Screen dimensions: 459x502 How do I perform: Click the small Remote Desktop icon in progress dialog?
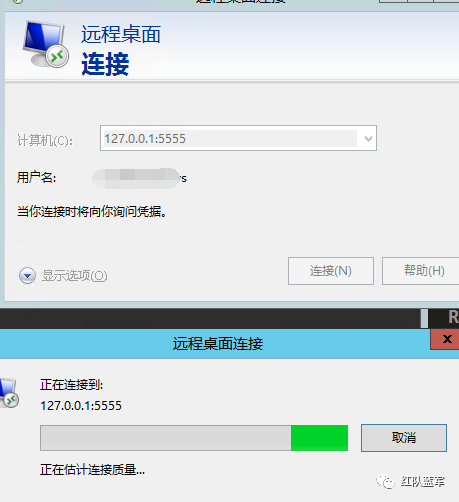pyautogui.click(x=9, y=393)
